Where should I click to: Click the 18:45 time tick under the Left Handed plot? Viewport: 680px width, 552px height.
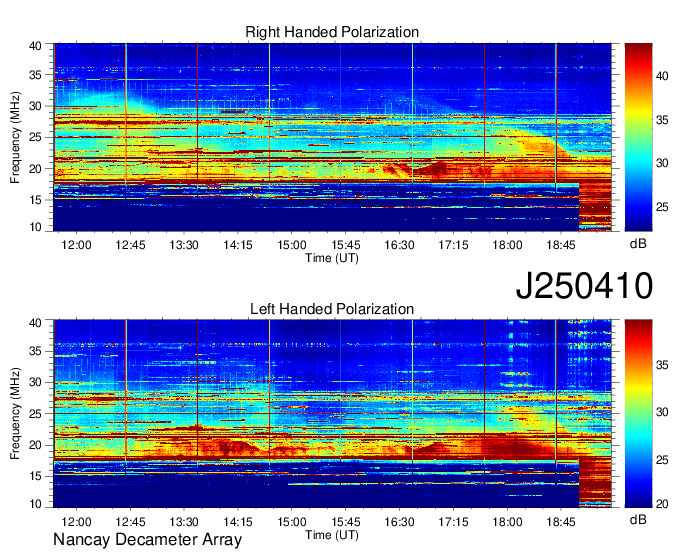pyautogui.click(x=561, y=521)
